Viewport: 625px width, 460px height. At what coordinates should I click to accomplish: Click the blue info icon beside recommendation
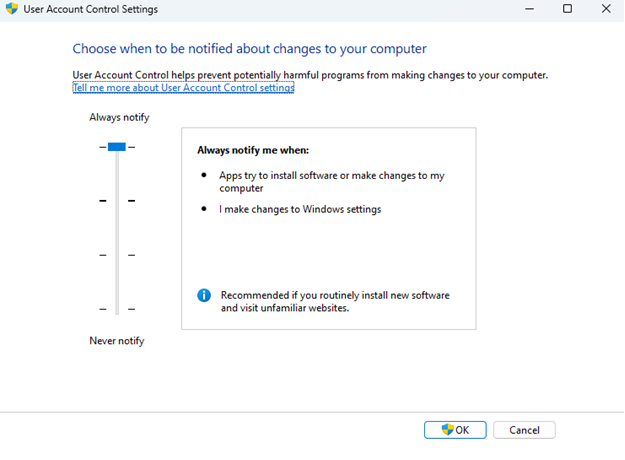(204, 295)
